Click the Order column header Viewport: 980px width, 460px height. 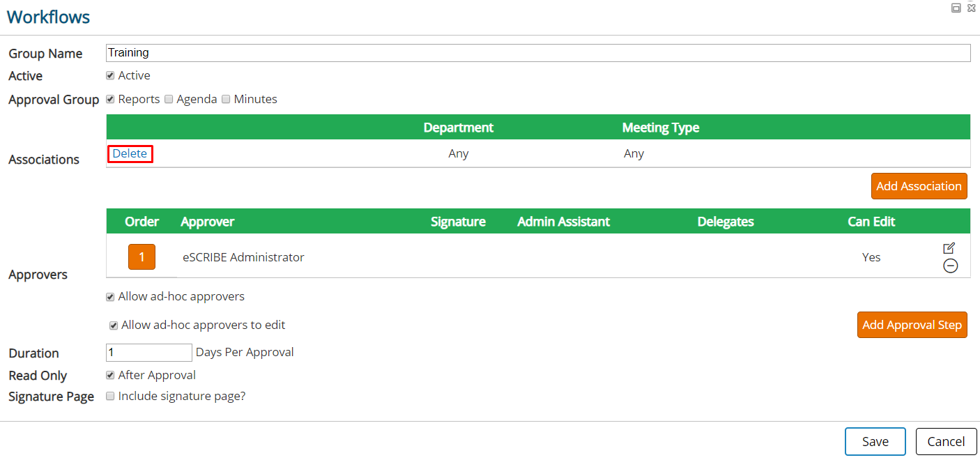click(x=142, y=222)
